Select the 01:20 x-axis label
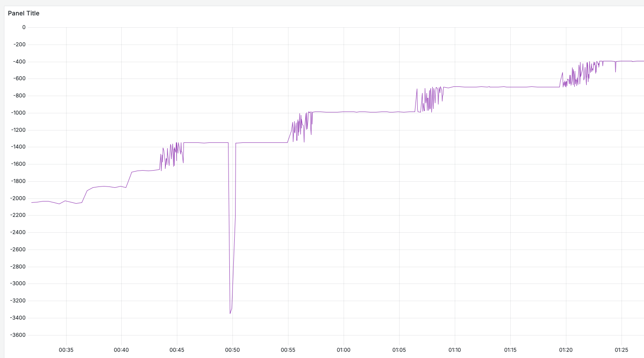This screenshot has height=358, width=644. 566,350
